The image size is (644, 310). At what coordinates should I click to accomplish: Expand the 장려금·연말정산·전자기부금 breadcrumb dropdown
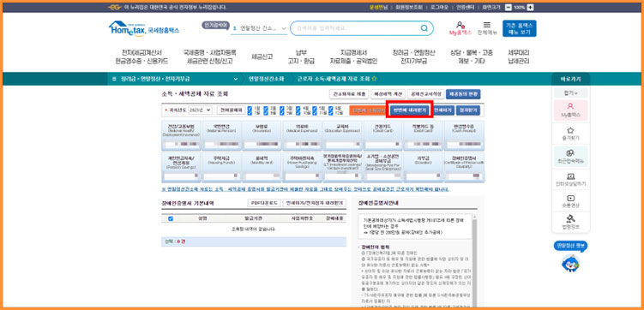236,79
